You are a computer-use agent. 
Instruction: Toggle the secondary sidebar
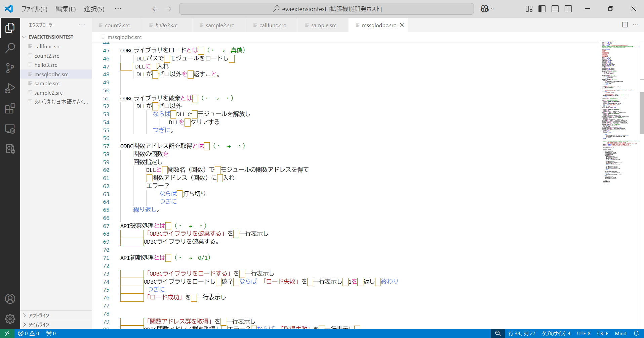(568, 9)
